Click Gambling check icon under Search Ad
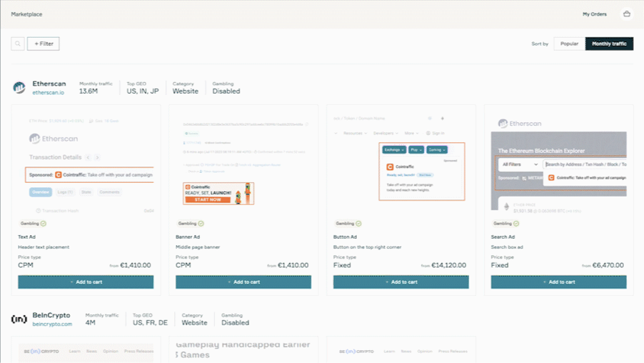Screen dimensions: 644x363 coord(516,224)
